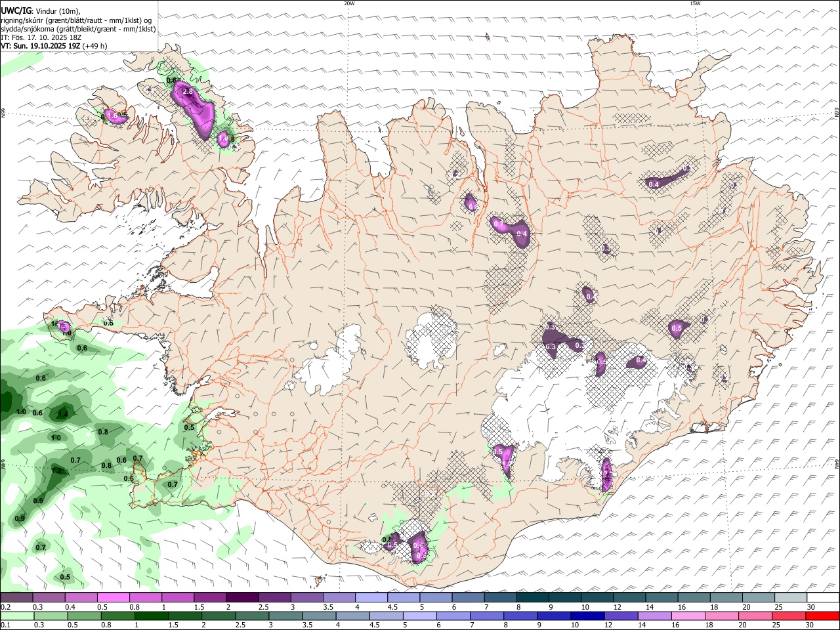Click the deep blue 10–12 lower scale swatch
This screenshot has height=630, width=840.
coord(588,616)
